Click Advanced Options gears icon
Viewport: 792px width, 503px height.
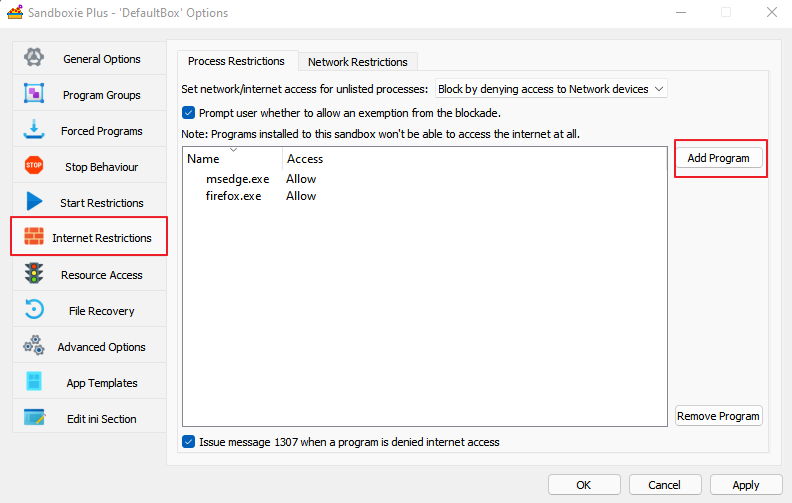34,347
